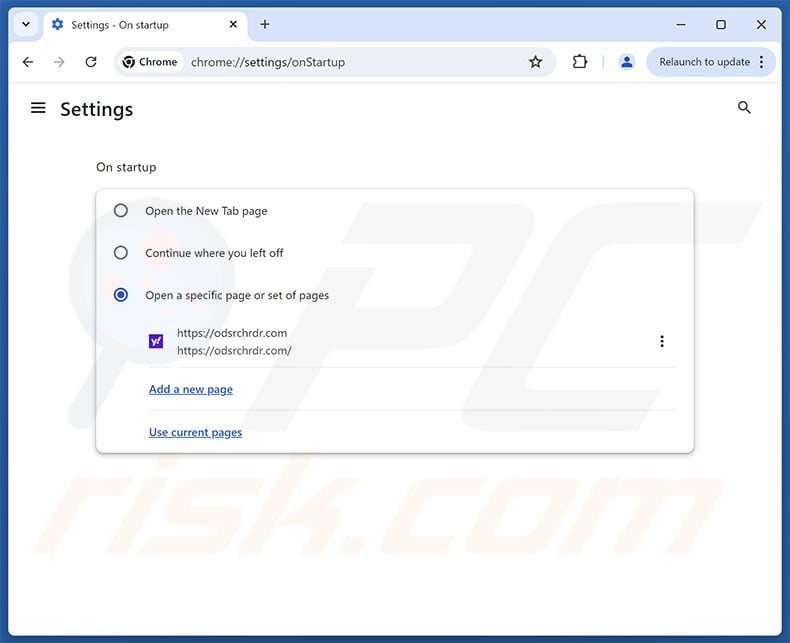Screen dimensions: 790x643
Task: Open a new tab with plus button
Action: 265,24
